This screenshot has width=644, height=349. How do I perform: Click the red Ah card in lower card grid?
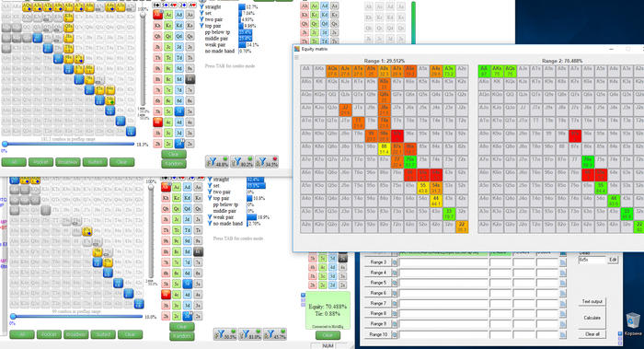[166, 188]
